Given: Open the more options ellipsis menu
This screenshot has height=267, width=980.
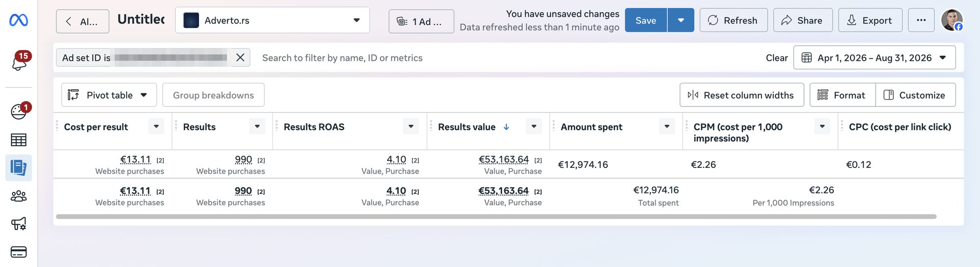Looking at the screenshot, I should click(921, 20).
